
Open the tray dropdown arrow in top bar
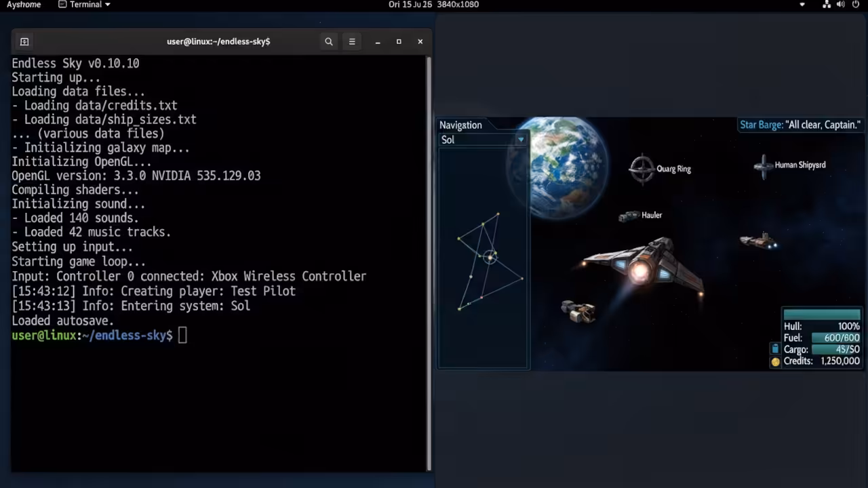(x=802, y=5)
